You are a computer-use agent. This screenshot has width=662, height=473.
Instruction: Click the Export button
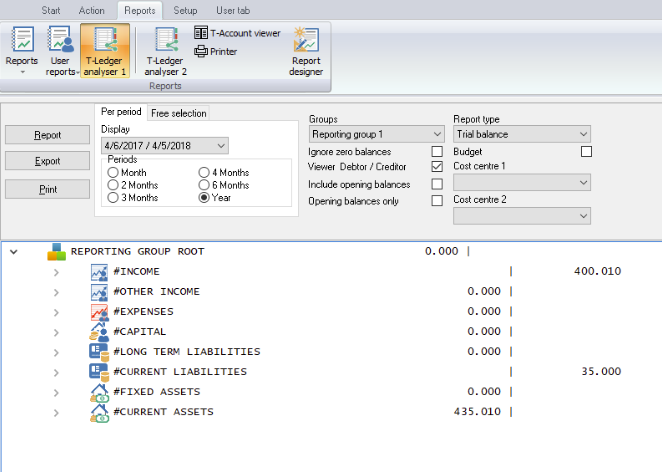(47, 161)
